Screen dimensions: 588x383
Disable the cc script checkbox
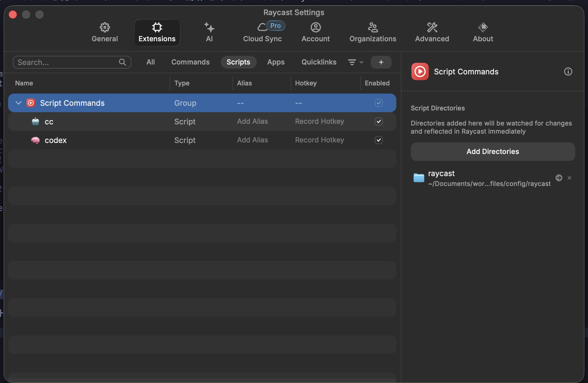(x=379, y=121)
